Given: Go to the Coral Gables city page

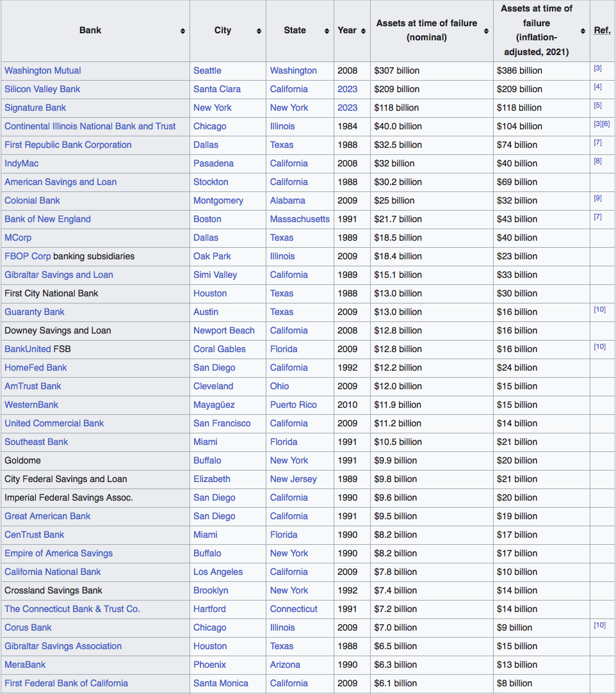Looking at the screenshot, I should [x=220, y=349].
